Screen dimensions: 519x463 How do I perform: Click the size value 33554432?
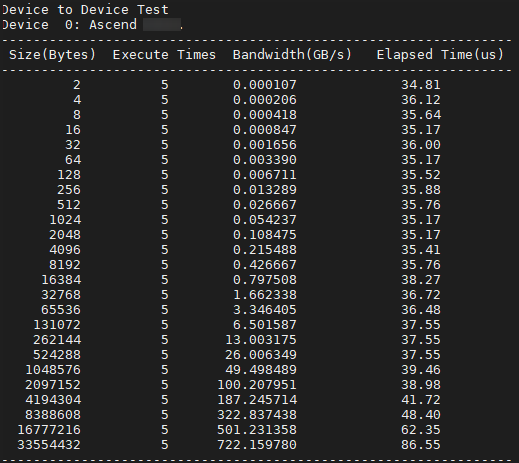pyautogui.click(x=49, y=445)
